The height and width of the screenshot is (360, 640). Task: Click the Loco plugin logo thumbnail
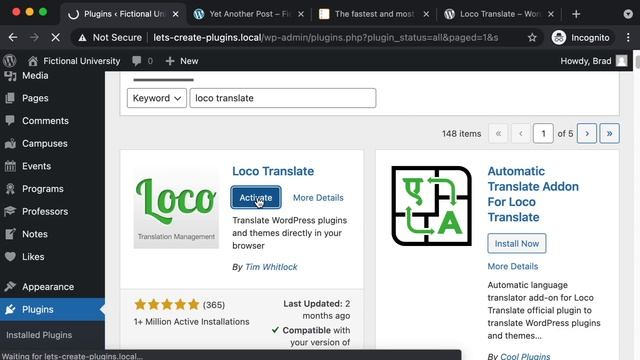176,207
